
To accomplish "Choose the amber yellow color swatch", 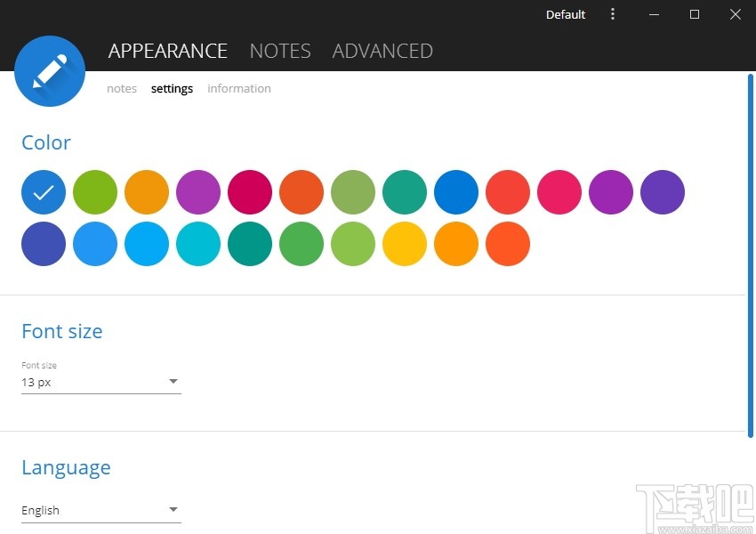I will (x=405, y=244).
